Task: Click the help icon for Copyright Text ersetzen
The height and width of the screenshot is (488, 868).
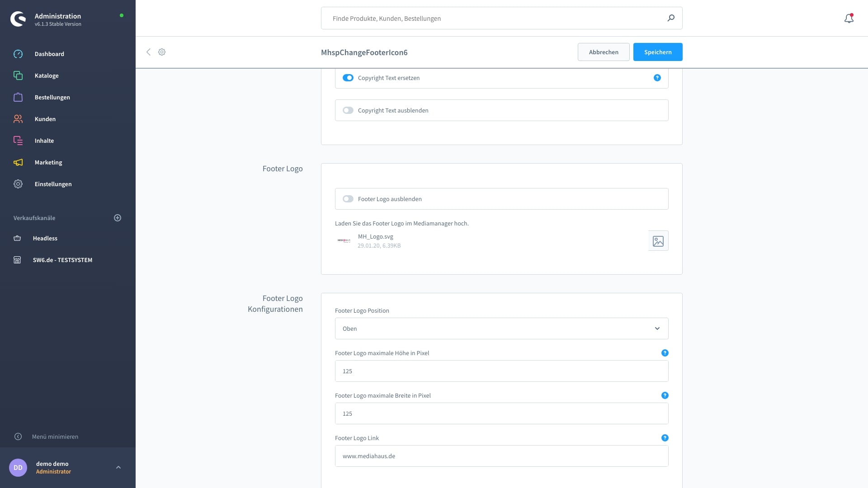Action: (x=657, y=78)
